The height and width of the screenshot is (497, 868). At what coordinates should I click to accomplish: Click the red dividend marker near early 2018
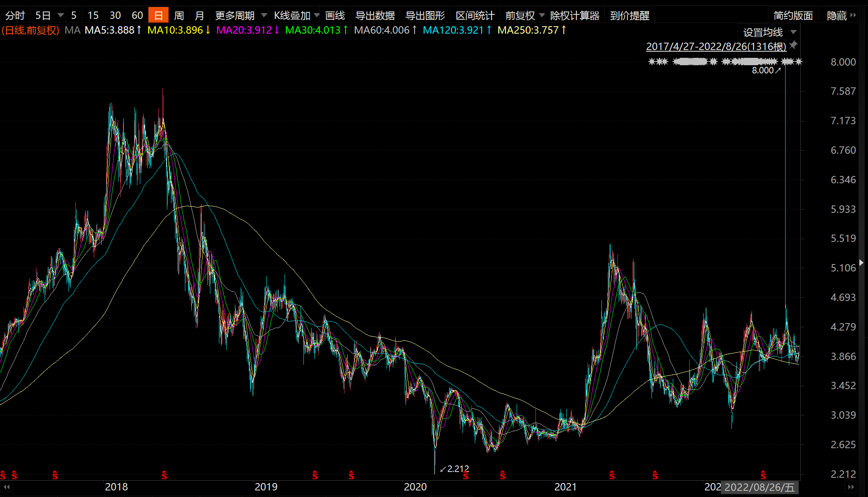[x=164, y=475]
